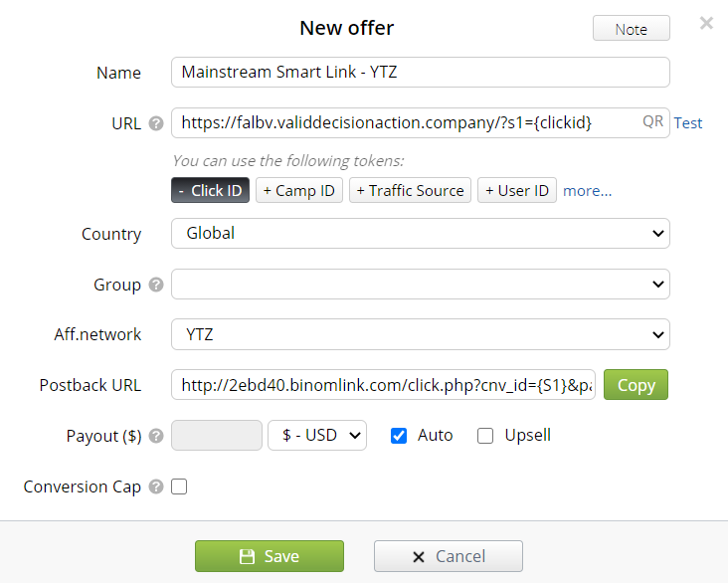
Task: Add the Camp ID token
Action: click(298, 190)
